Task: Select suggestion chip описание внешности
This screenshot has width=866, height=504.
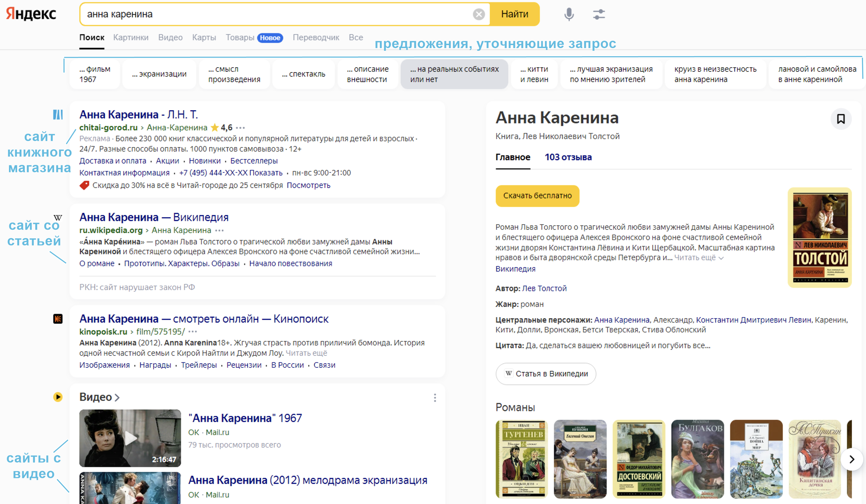Action: pyautogui.click(x=367, y=74)
